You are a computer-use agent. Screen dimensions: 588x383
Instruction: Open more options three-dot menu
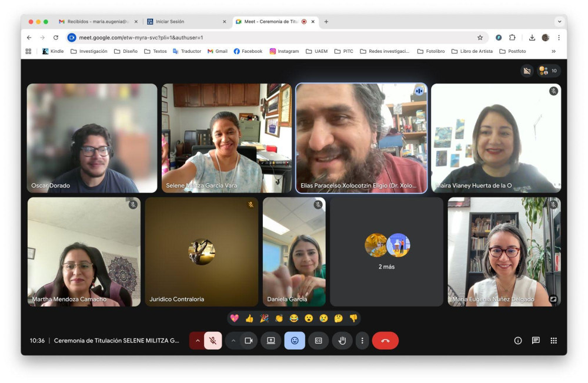click(x=362, y=341)
